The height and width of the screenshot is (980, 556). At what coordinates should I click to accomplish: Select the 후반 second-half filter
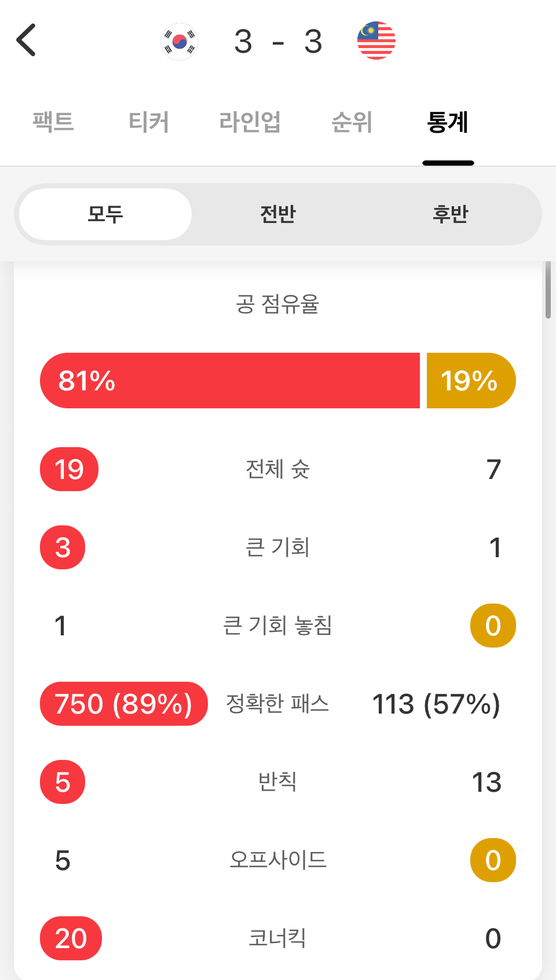pos(451,214)
